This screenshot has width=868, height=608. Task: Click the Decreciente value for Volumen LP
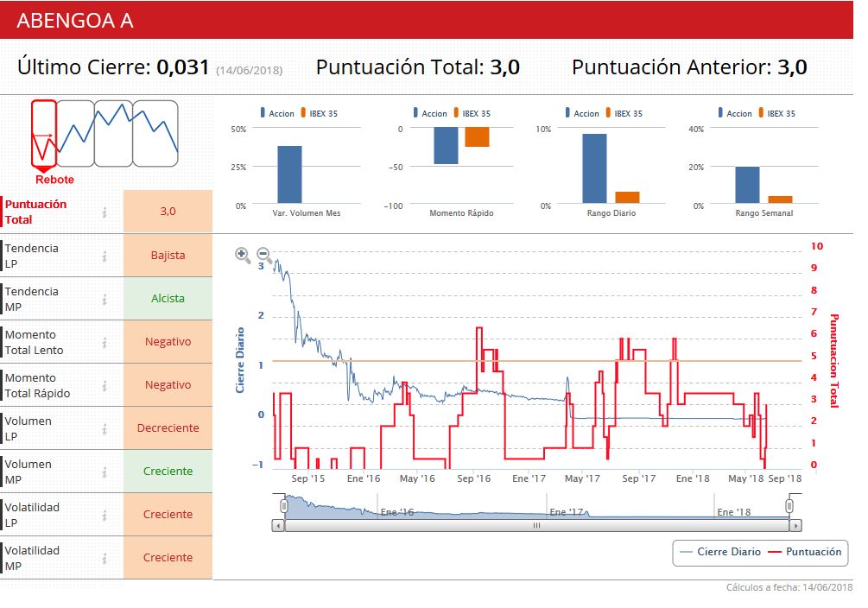pos(168,428)
